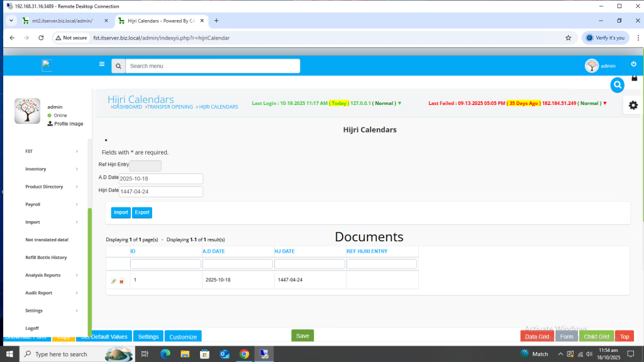Bookmark this page with the star icon
Screen dimensions: 644x362
click(568, 38)
